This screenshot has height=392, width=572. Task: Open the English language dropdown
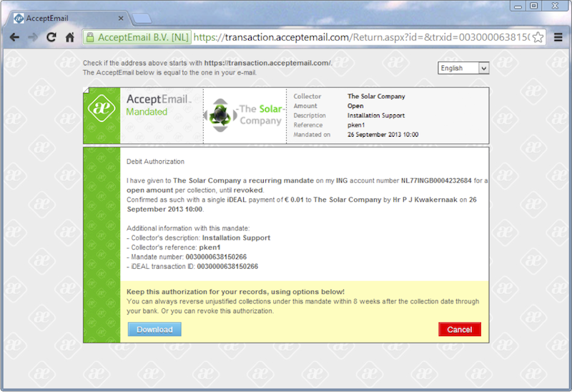click(463, 68)
